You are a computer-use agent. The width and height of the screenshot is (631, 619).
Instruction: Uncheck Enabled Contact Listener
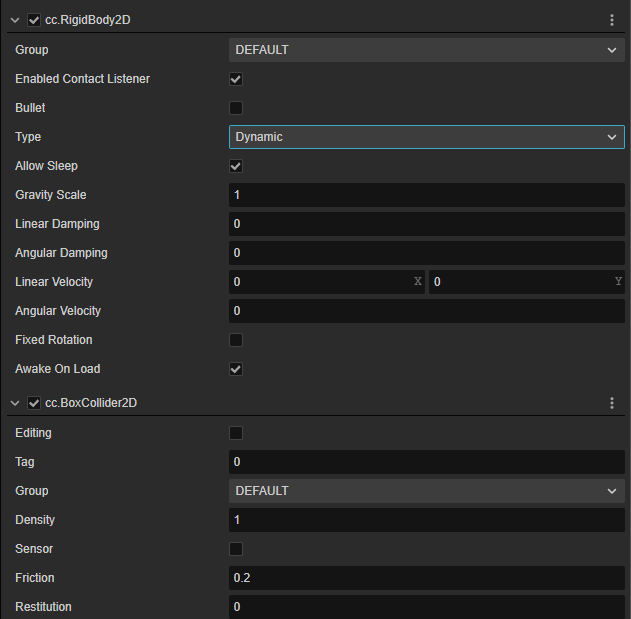coord(236,79)
